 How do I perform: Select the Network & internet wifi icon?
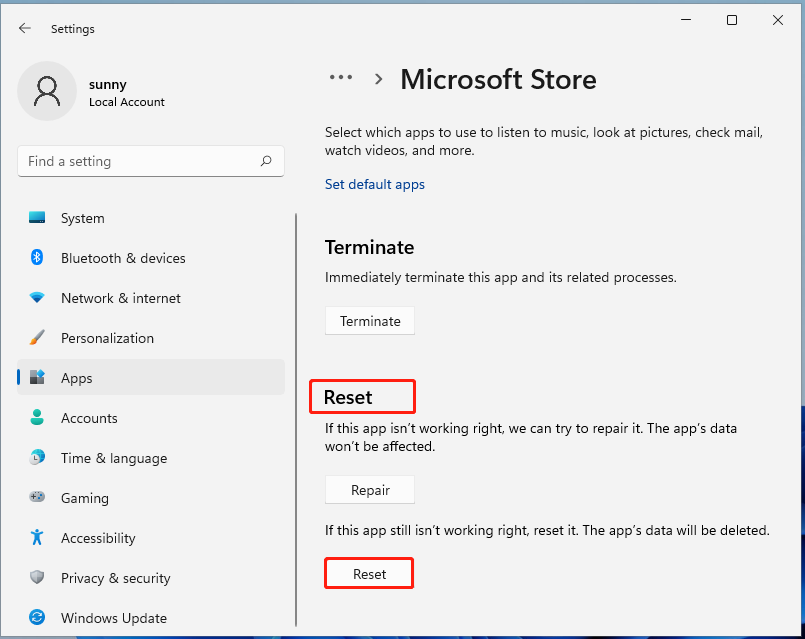pyautogui.click(x=37, y=298)
